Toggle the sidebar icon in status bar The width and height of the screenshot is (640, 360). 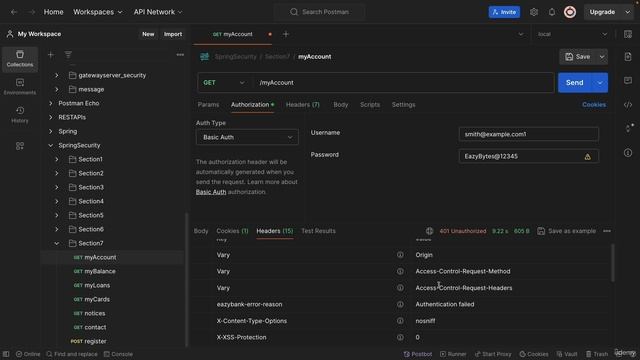click(x=6, y=354)
